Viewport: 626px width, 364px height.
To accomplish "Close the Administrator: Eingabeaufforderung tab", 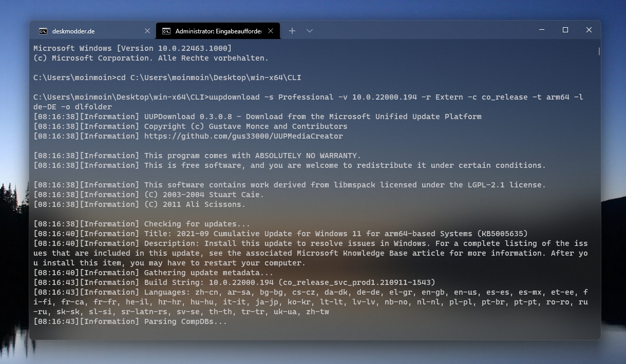I will point(271,31).
